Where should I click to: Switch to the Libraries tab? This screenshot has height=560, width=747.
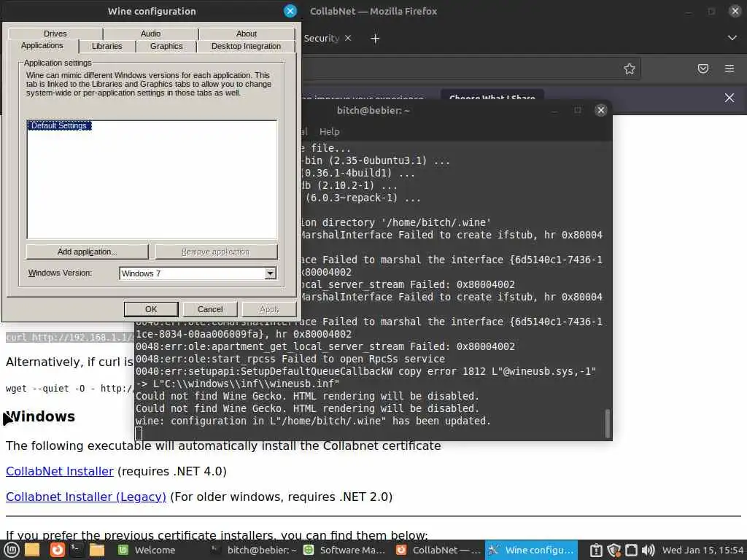point(107,46)
